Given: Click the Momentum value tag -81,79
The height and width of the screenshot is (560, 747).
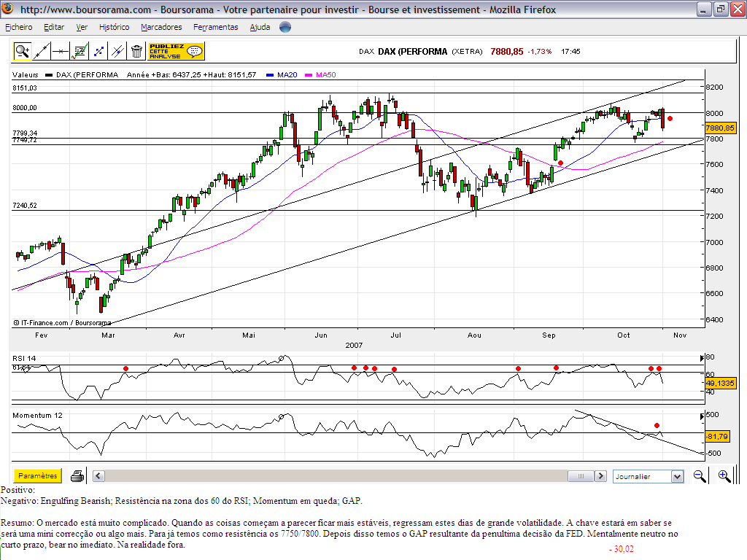Looking at the screenshot, I should [718, 436].
